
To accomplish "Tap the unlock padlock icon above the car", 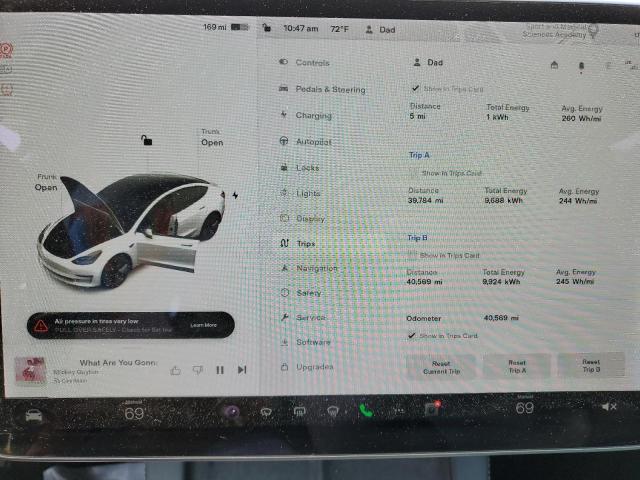I will click(147, 140).
